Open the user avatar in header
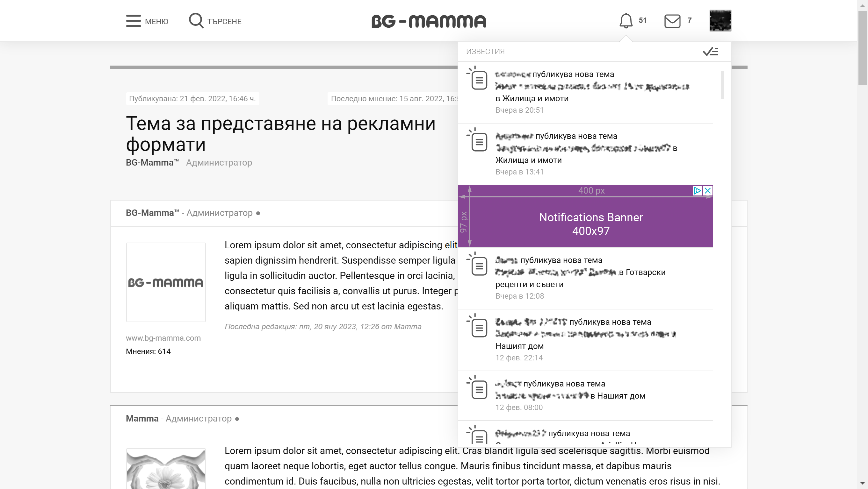This screenshot has height=489, width=868. [720, 21]
